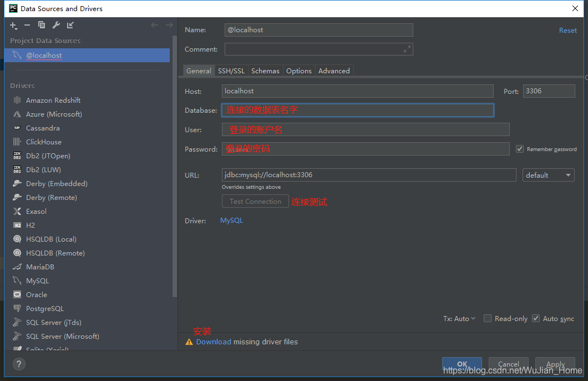Open help with question mark button

coord(19,364)
